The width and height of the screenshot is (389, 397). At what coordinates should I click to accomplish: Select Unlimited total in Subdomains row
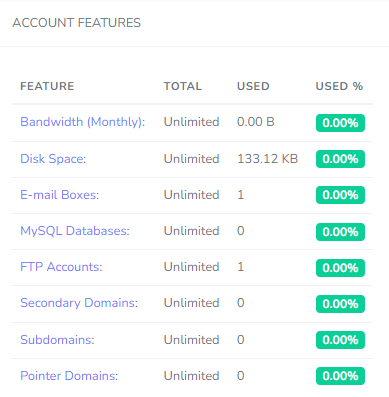[191, 340]
